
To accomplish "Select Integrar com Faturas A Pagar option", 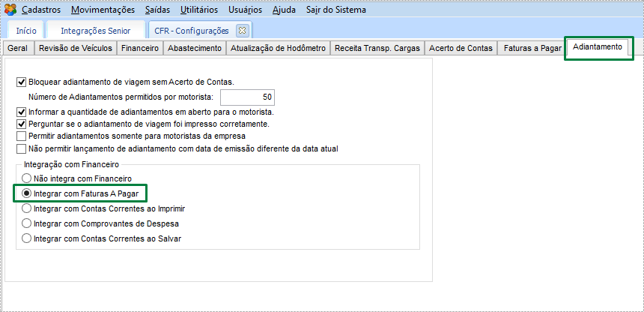I will click(27, 193).
